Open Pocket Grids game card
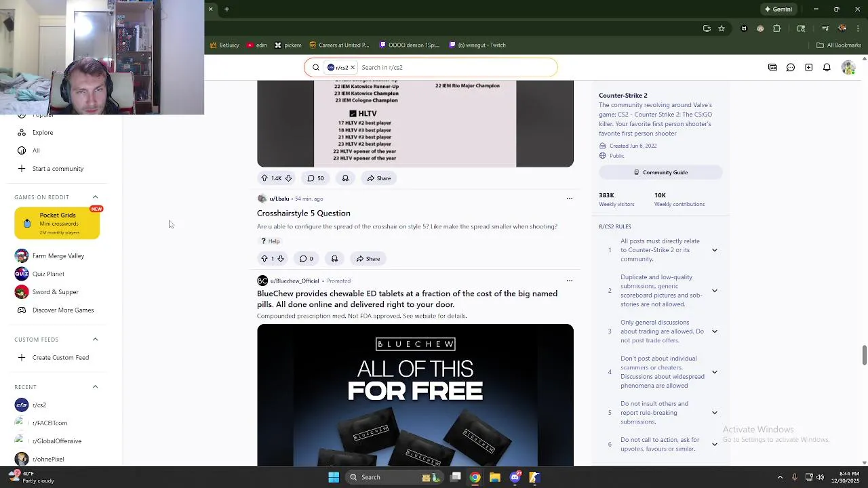Image resolution: width=868 pixels, height=488 pixels. (x=57, y=224)
